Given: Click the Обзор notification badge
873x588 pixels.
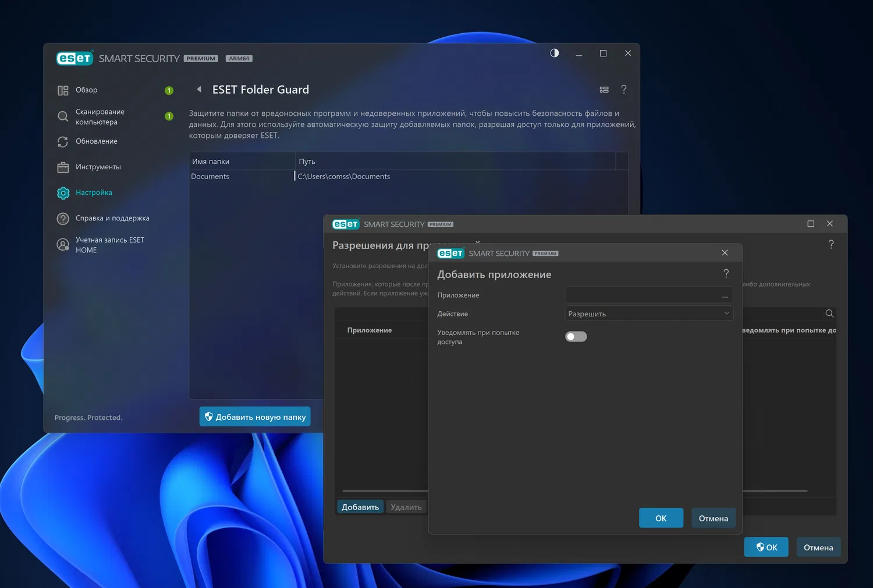Looking at the screenshot, I should (x=169, y=90).
